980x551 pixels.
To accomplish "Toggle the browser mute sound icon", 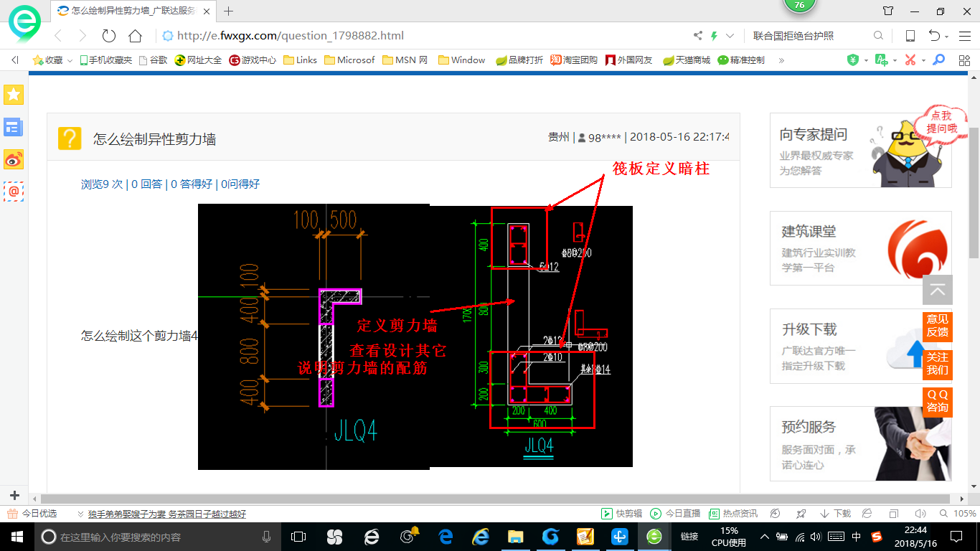I will (920, 514).
